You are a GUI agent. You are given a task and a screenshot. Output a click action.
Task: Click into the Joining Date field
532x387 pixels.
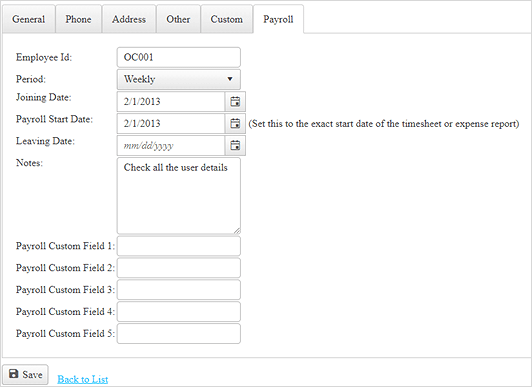(171, 101)
